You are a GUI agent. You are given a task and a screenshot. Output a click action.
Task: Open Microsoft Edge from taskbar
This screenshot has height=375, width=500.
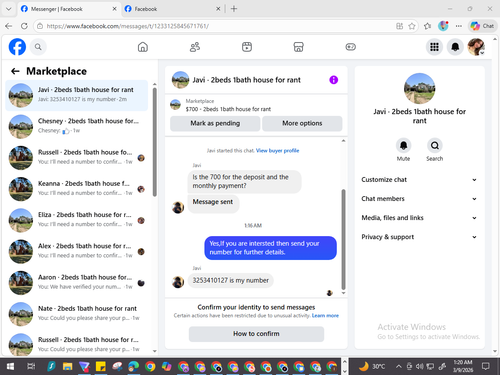click(x=133, y=366)
